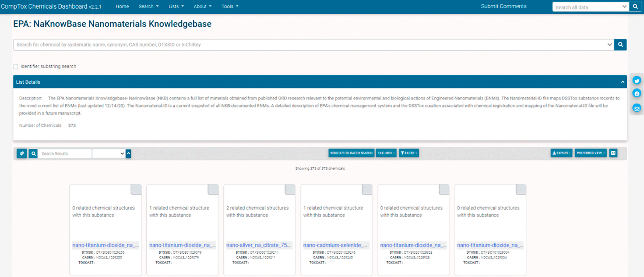Select card corner box for DTXSID201028928
Image resolution: width=644 pixels, height=277 pixels.
(x=444, y=189)
